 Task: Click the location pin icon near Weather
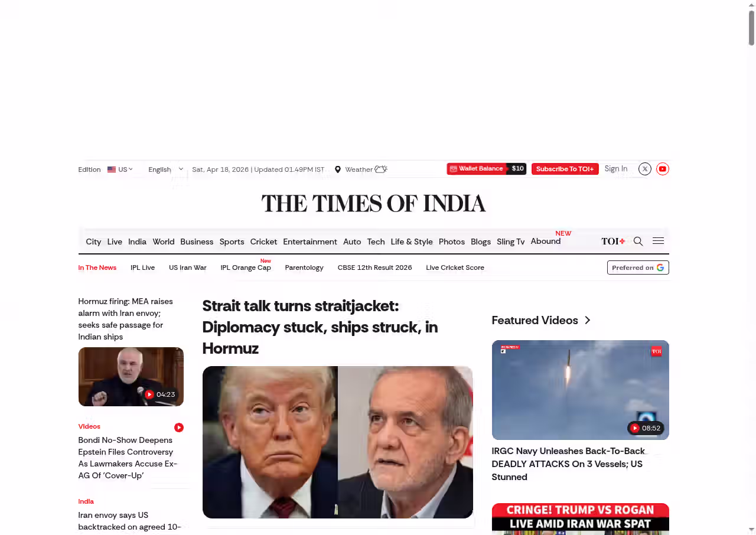click(x=338, y=169)
